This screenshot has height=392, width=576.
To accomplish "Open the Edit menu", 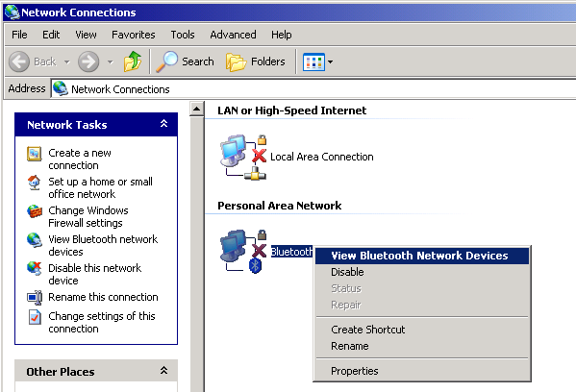I will [x=51, y=35].
